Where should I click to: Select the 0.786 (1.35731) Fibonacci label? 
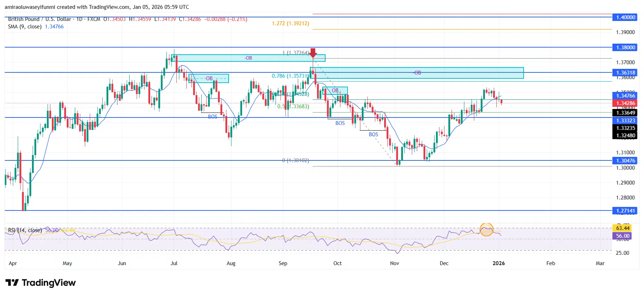pyautogui.click(x=290, y=76)
